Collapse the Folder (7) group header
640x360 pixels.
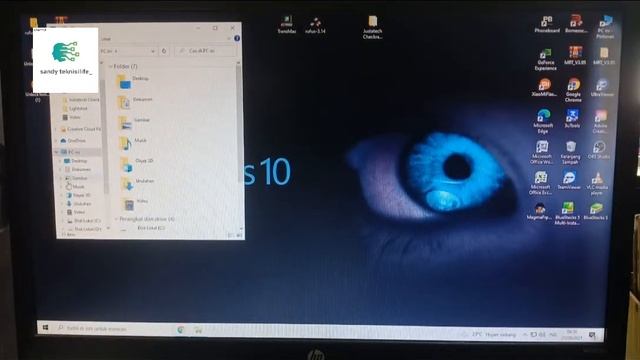110,66
